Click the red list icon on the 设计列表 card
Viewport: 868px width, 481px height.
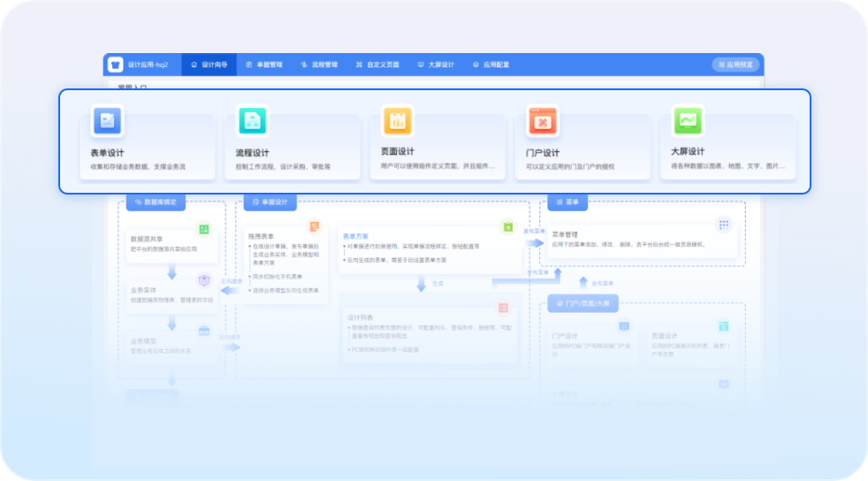click(503, 308)
